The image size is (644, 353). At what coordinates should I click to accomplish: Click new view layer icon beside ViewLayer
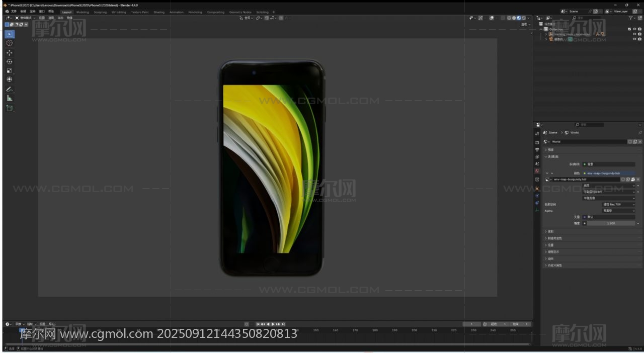pyautogui.click(x=634, y=11)
